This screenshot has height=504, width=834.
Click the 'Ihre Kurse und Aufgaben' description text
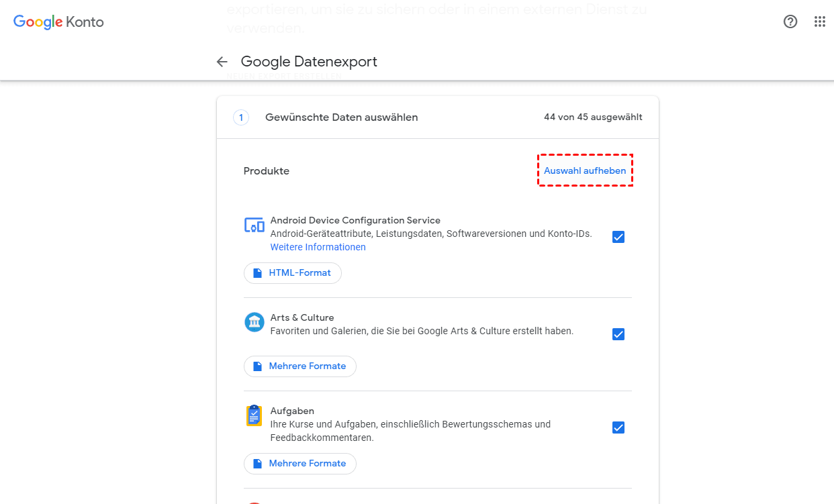(410, 431)
